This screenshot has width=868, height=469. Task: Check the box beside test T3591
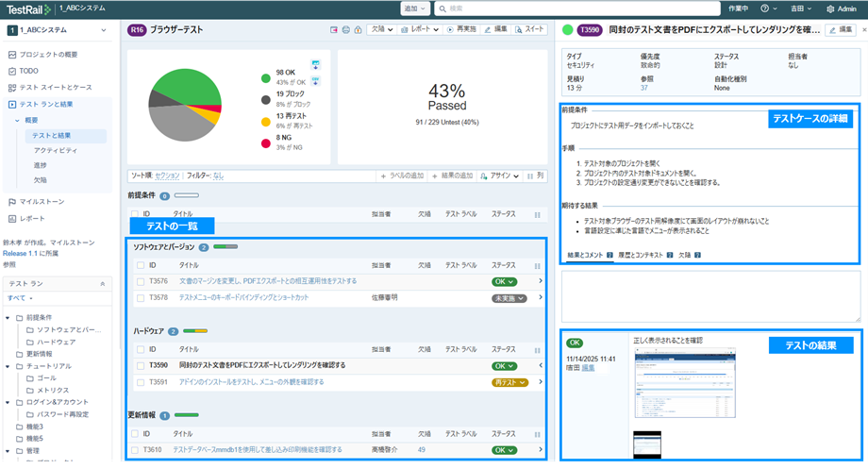pyautogui.click(x=138, y=382)
